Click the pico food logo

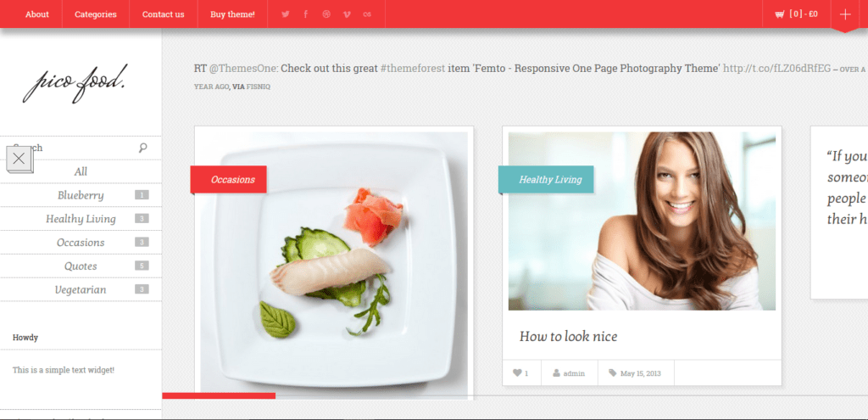tap(75, 84)
